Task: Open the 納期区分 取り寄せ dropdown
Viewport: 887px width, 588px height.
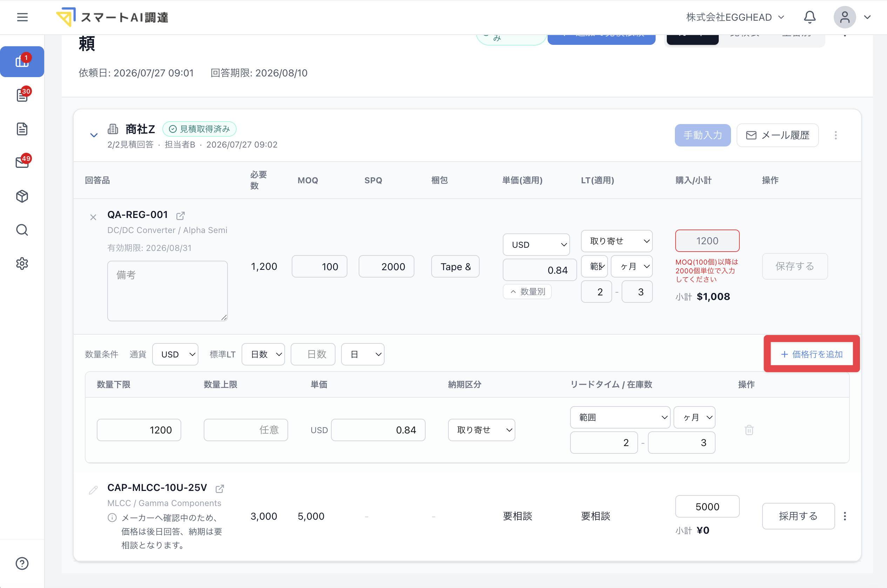Action: pos(481,430)
